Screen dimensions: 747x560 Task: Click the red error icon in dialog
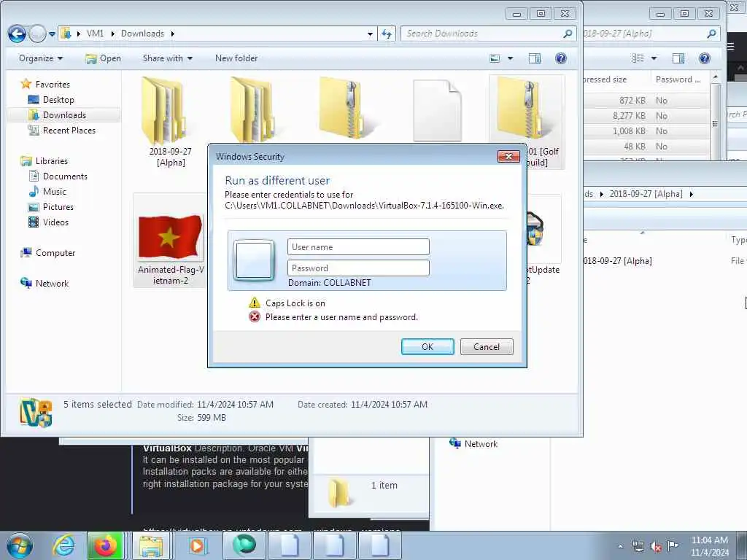point(255,316)
